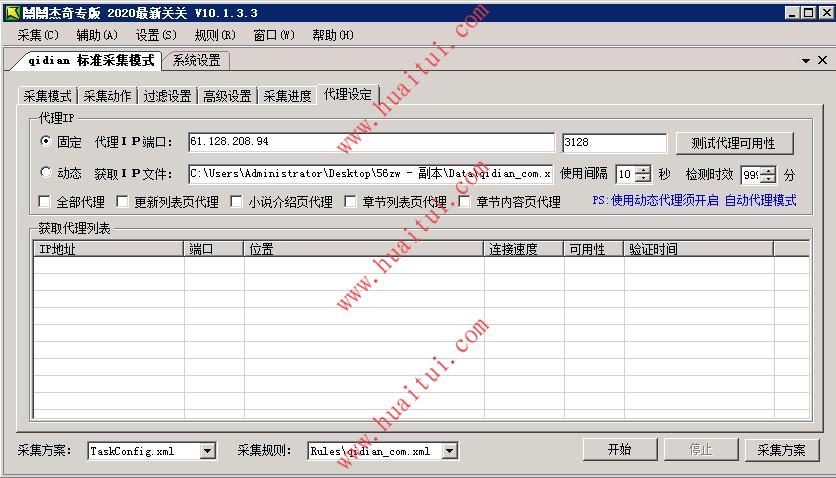836x478 pixels.
Task: Sort by 端口 column header
Action: [214, 249]
